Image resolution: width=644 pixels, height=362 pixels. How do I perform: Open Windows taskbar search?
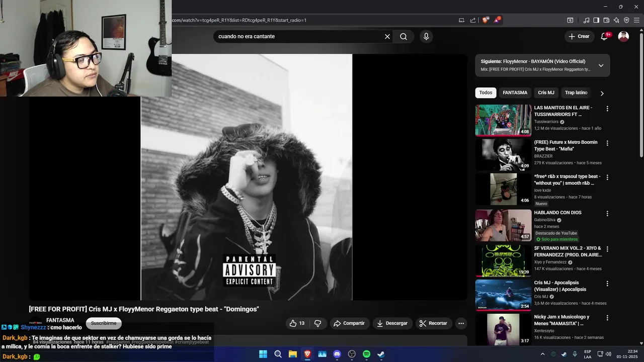point(278,354)
